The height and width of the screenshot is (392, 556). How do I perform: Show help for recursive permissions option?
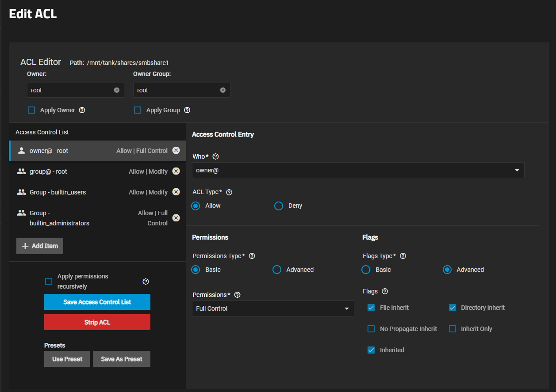[x=146, y=282]
